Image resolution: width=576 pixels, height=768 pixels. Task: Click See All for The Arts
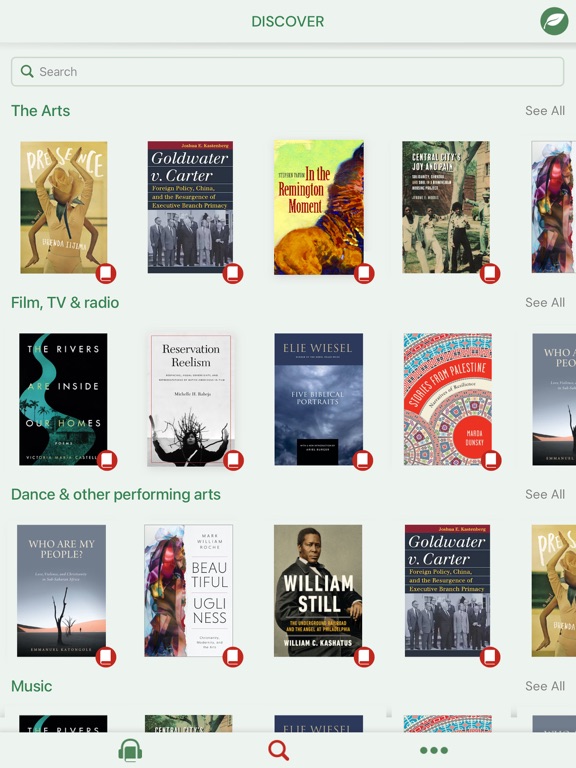point(545,111)
